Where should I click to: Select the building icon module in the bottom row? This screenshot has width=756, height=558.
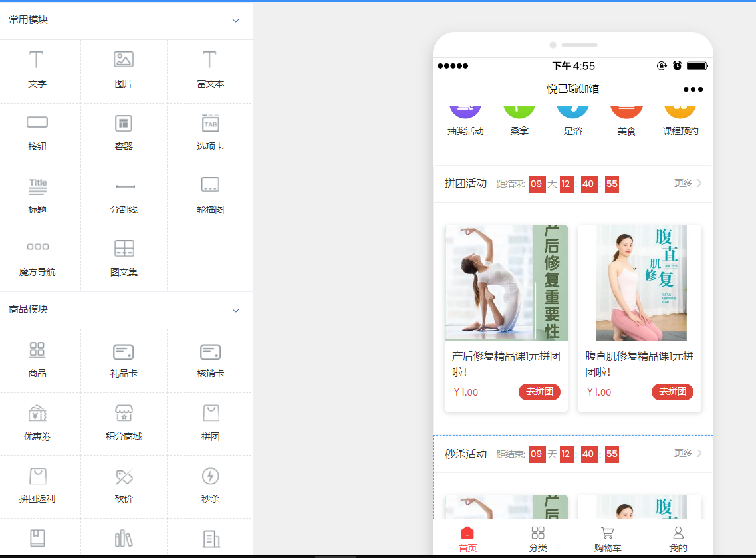pos(210,538)
